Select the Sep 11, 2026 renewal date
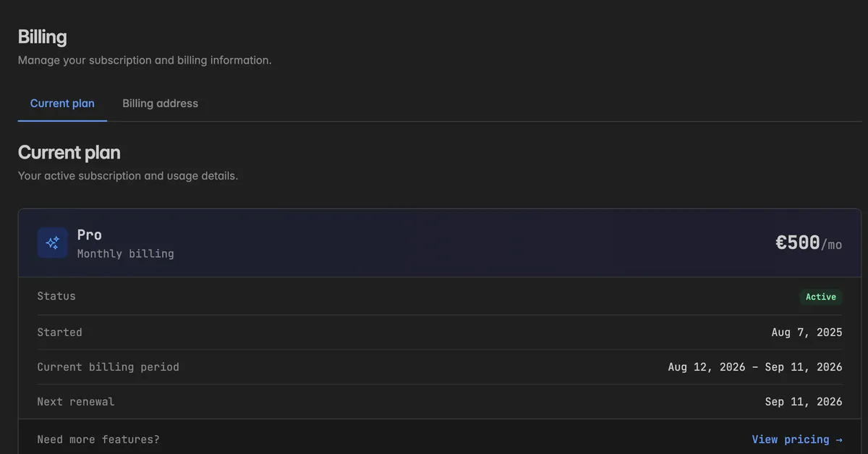 tap(804, 402)
